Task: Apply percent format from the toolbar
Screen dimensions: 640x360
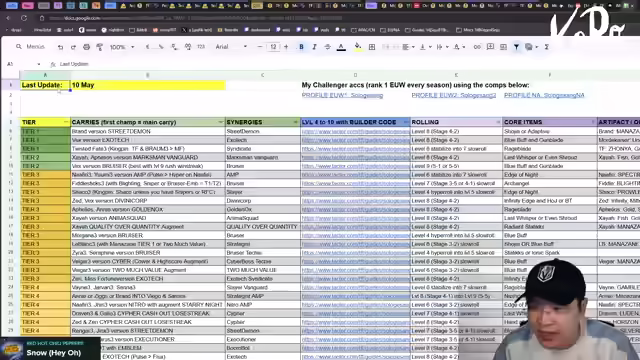Action: click(x=161, y=47)
